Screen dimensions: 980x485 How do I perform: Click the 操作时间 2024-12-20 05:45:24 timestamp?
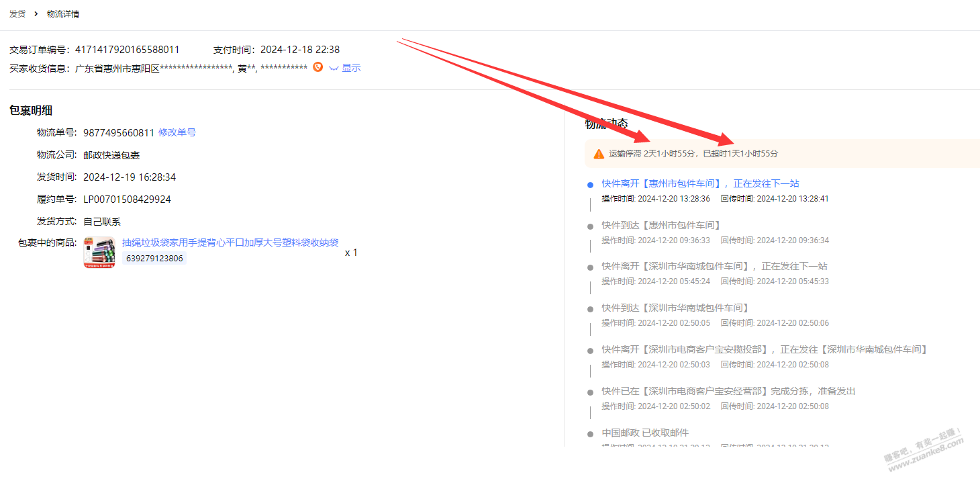(656, 281)
